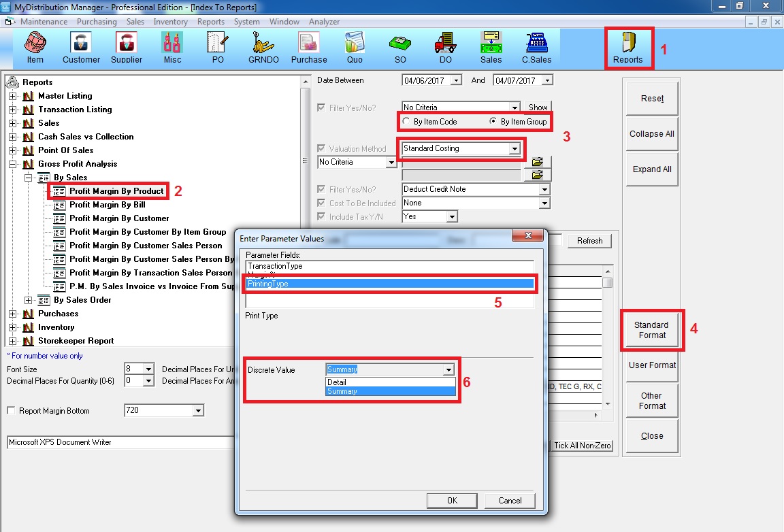The height and width of the screenshot is (532, 784).
Task: Expand the Master Listing tree node
Action: click(13, 96)
